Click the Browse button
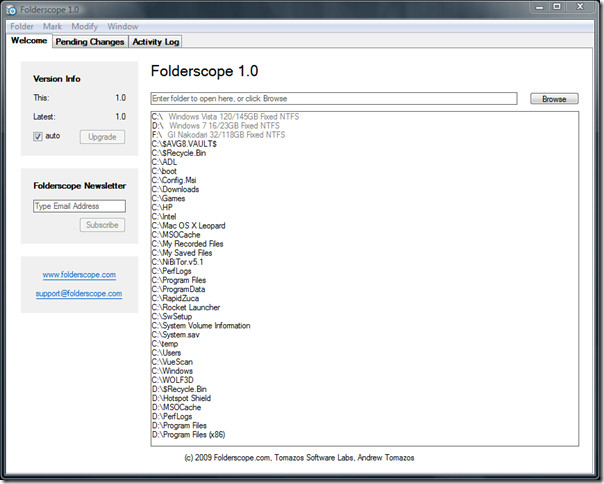 pyautogui.click(x=554, y=99)
